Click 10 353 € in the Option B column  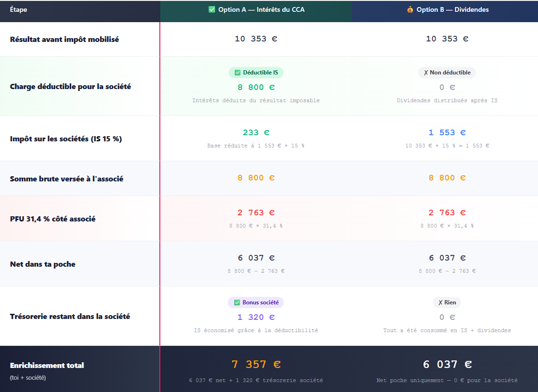point(447,39)
